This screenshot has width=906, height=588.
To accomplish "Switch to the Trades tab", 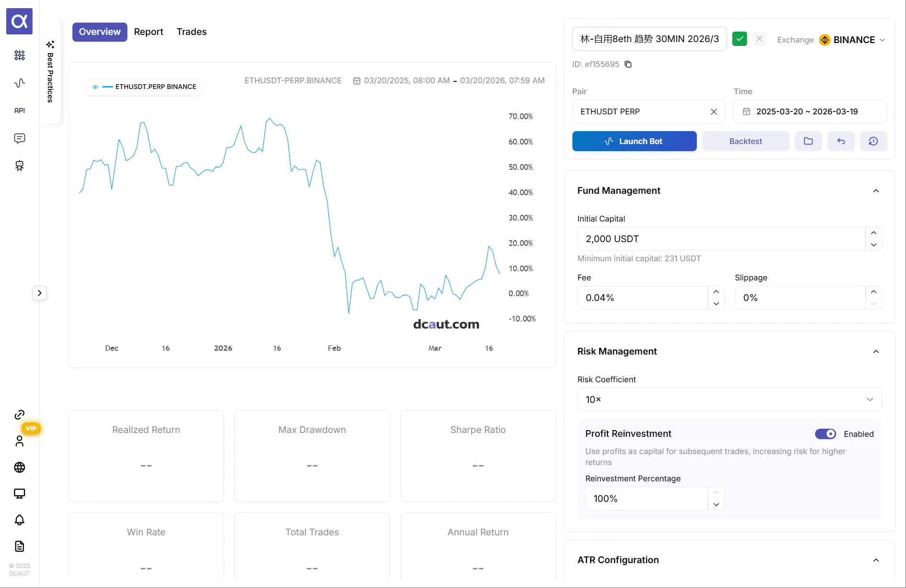I will (191, 32).
